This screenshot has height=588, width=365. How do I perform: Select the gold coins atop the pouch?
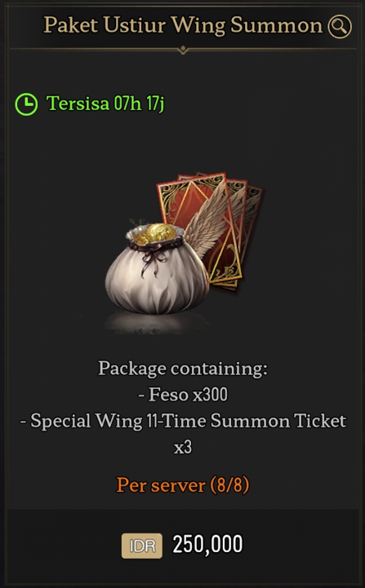pos(157,233)
